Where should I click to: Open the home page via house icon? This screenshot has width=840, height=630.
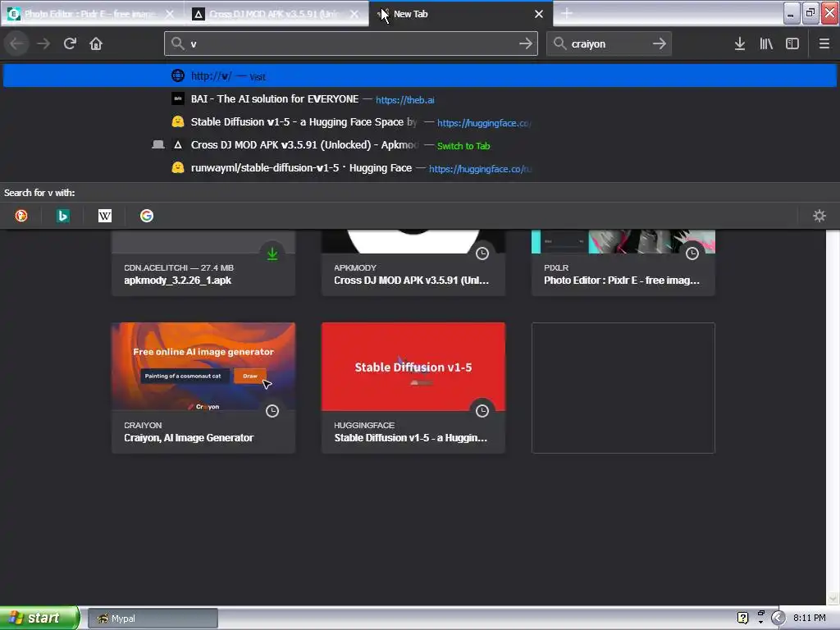[96, 43]
